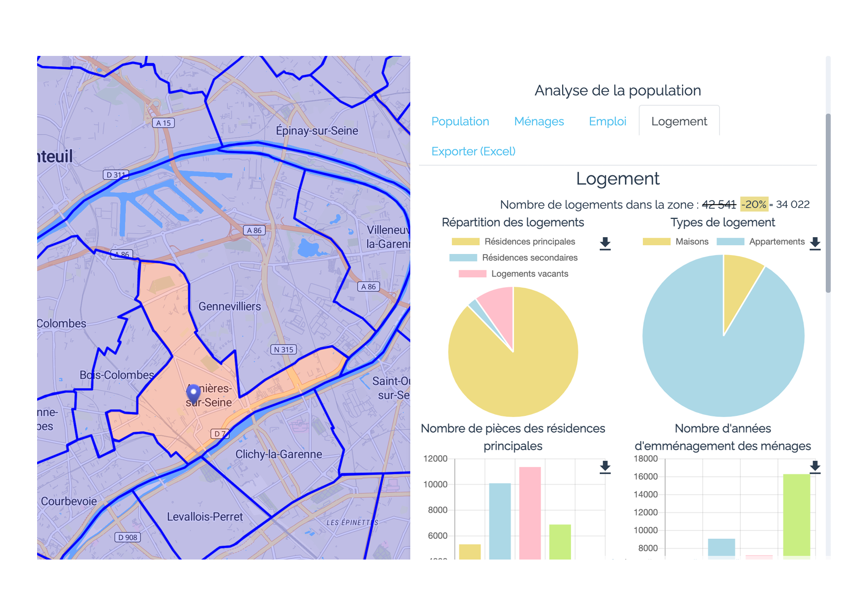Click the vertical scrollbar of the analysis panel
Screen dimensions: 868x614
[828, 203]
